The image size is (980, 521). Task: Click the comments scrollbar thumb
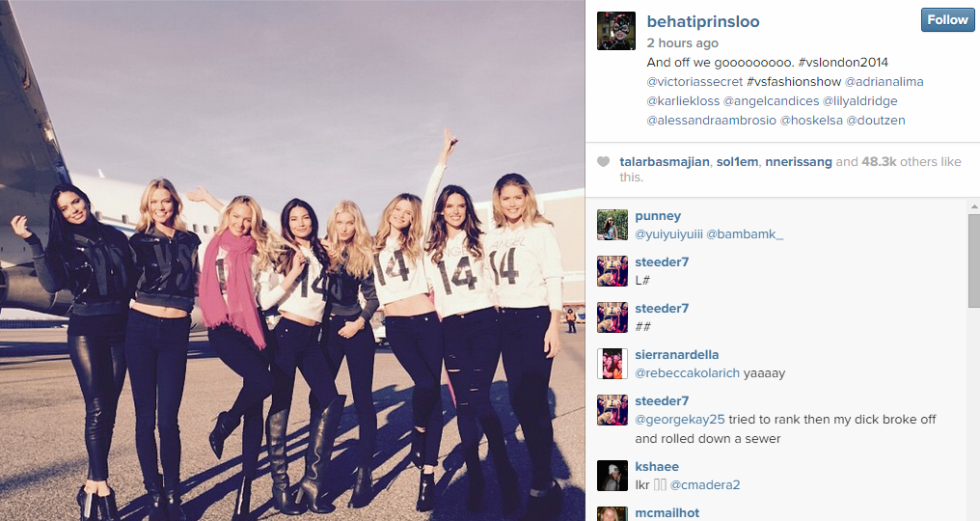pos(974,260)
